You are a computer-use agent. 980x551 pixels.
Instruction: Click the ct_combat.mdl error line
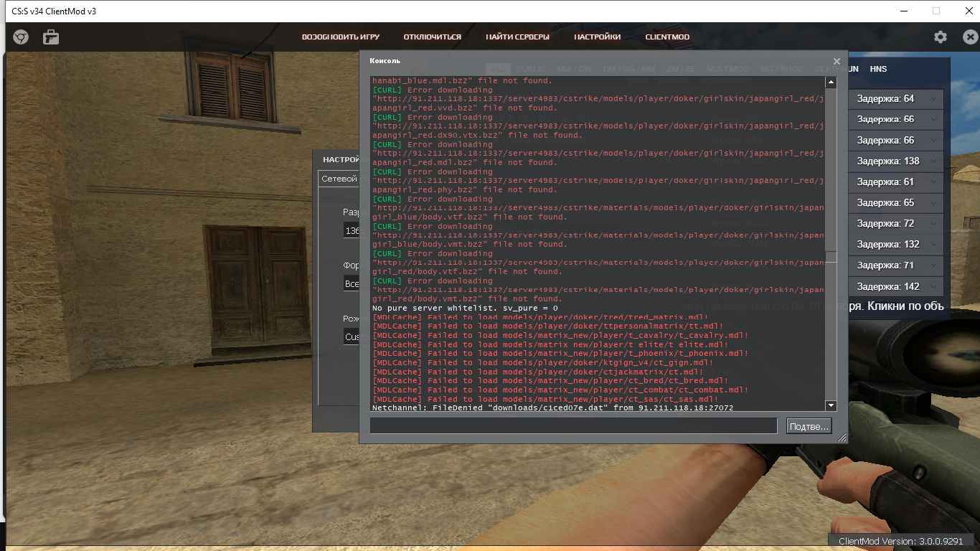click(561, 390)
